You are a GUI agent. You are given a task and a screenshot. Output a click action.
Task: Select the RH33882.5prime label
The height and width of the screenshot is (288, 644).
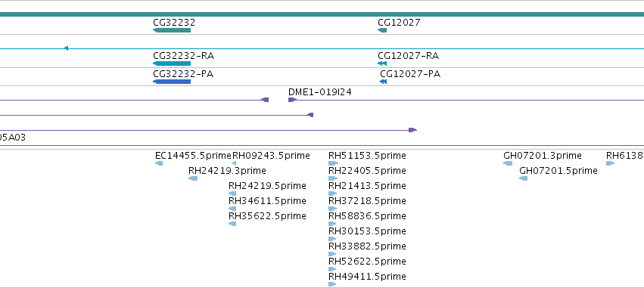click(367, 246)
